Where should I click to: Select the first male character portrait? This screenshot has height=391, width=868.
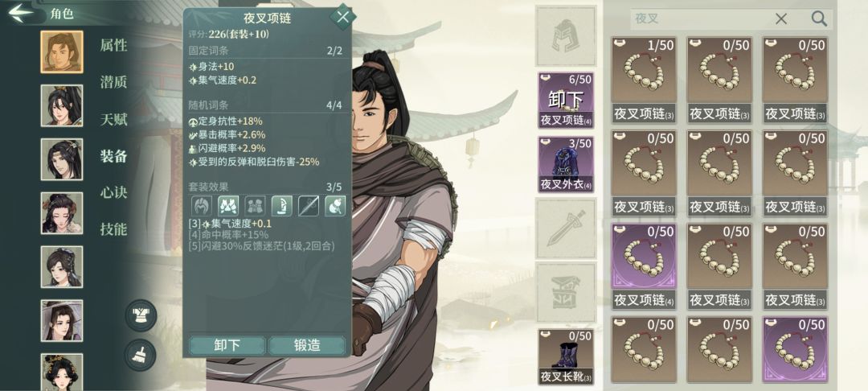click(x=61, y=51)
